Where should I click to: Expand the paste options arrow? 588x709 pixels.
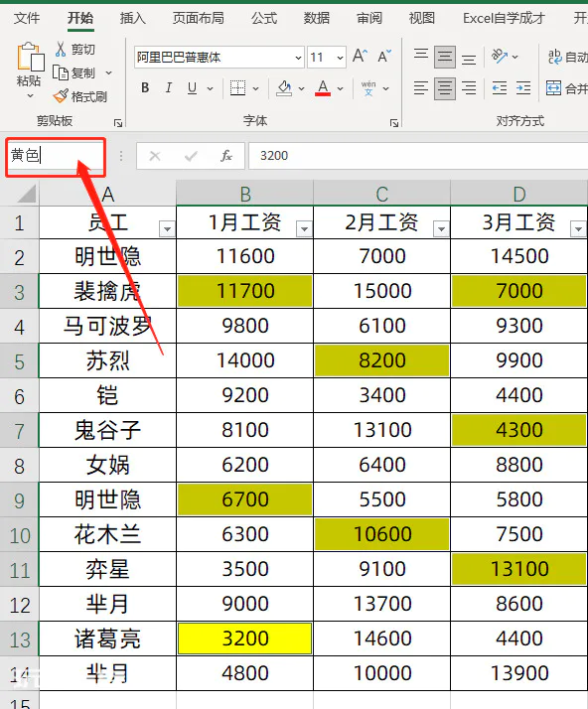click(31, 96)
